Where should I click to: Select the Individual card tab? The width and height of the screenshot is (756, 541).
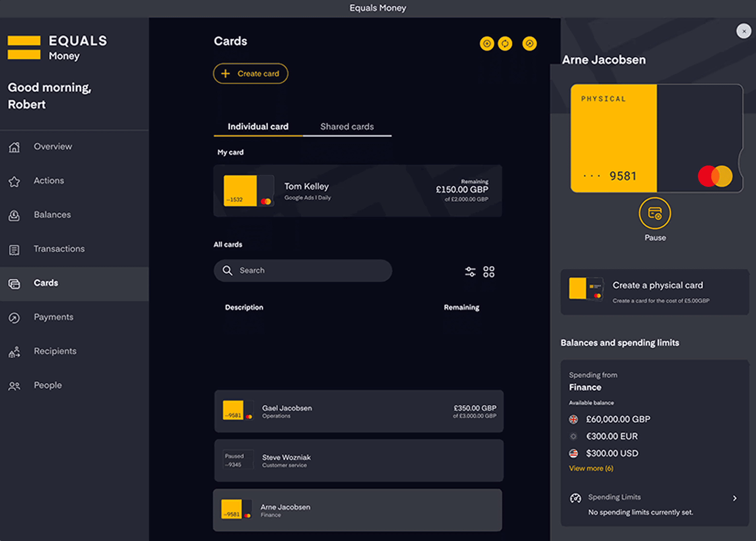coord(258,127)
